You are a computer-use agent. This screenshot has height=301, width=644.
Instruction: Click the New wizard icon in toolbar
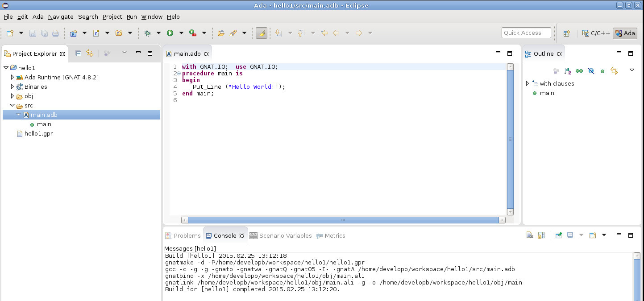(10, 33)
